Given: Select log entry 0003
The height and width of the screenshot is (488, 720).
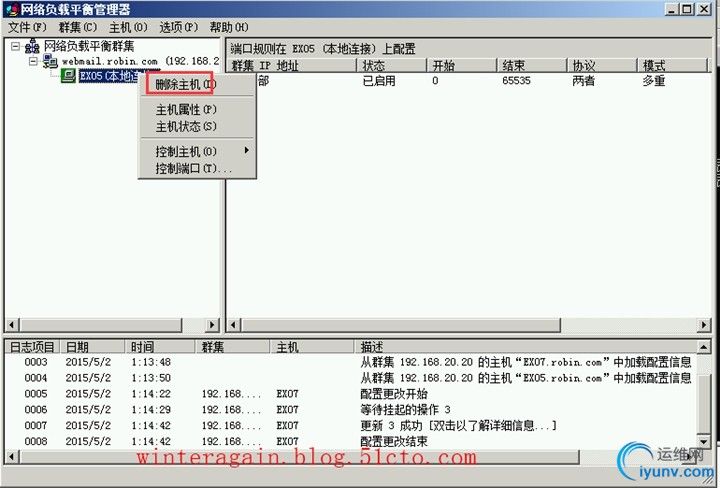Looking at the screenshot, I should click(x=351, y=362).
